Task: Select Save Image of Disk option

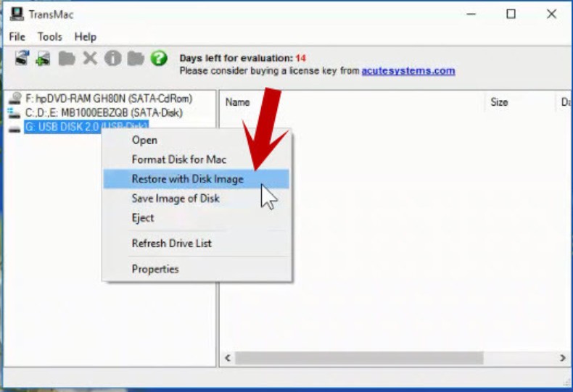Action: 175,199
